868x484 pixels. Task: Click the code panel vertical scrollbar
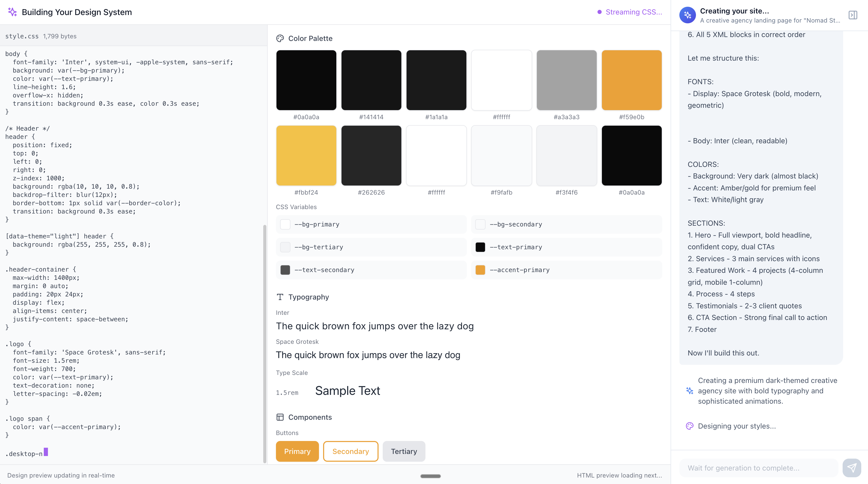265,344
